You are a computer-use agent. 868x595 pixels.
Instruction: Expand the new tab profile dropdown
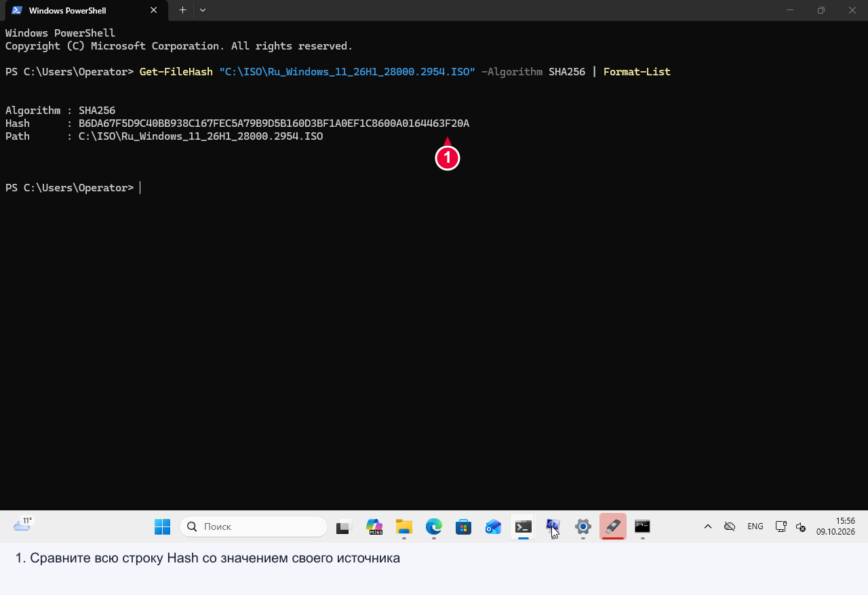click(x=203, y=10)
